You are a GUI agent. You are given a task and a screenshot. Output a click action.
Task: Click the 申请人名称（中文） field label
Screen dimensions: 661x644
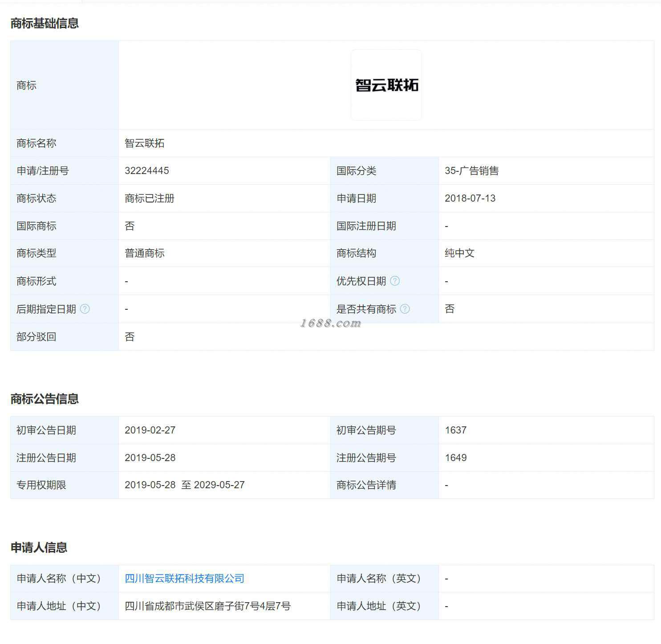pos(59,578)
